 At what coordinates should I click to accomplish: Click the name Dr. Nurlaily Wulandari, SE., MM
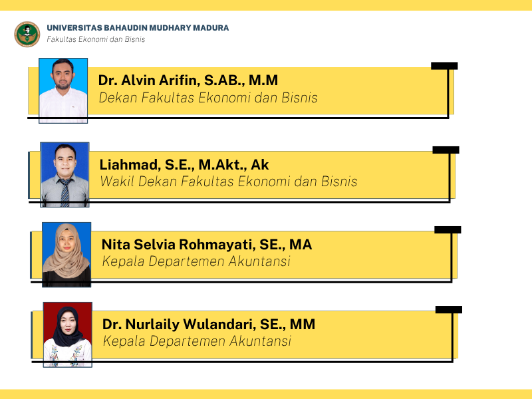coord(209,325)
